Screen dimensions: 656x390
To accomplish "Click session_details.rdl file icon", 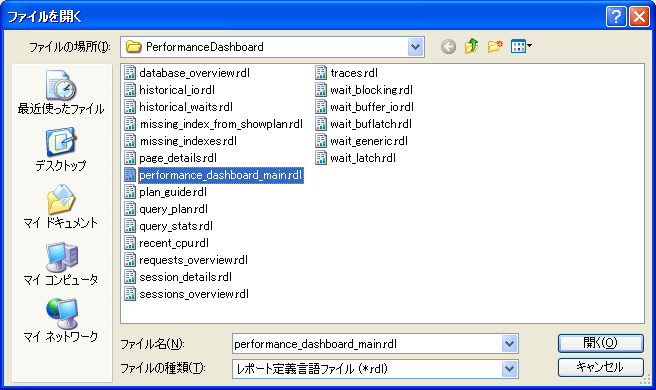I will pyautogui.click(x=130, y=277).
